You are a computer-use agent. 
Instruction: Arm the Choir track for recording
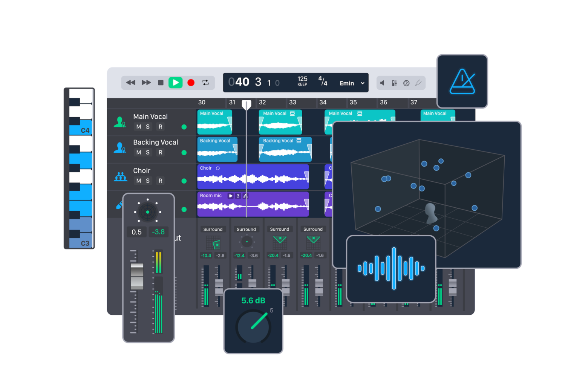pos(161,181)
